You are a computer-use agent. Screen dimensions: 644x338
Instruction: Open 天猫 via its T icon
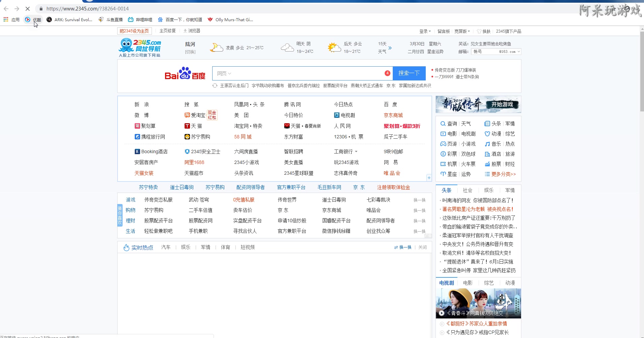coord(187,126)
